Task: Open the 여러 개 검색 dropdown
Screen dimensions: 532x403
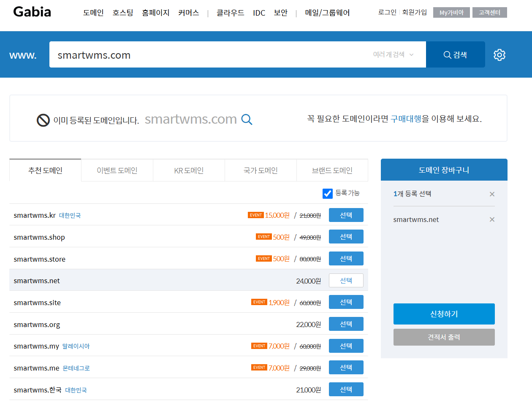Action: pyautogui.click(x=394, y=54)
